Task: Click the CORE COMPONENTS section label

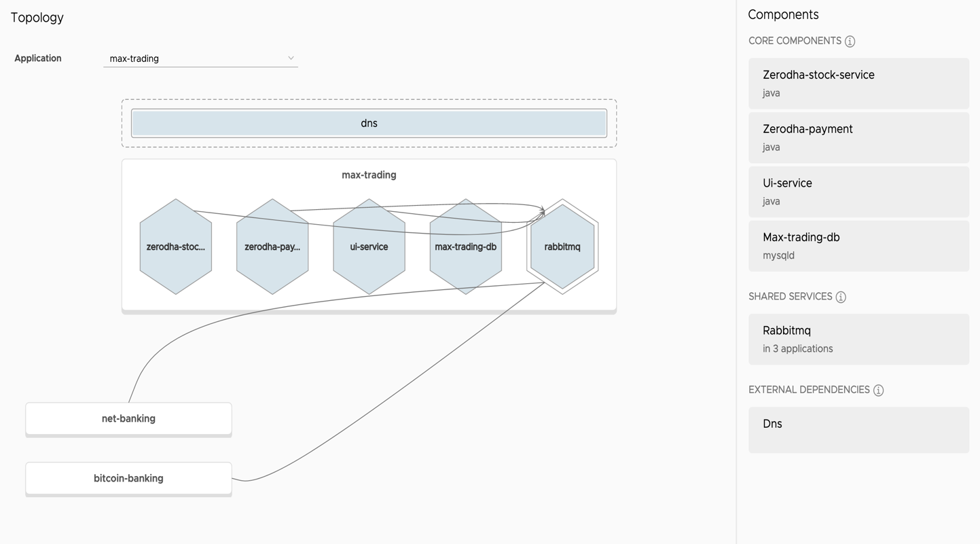Action: 795,41
